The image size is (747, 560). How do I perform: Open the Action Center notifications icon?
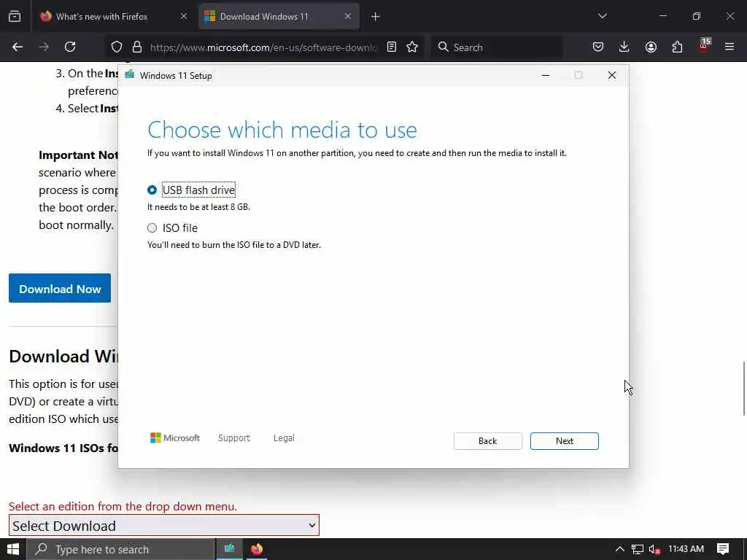pos(723,549)
